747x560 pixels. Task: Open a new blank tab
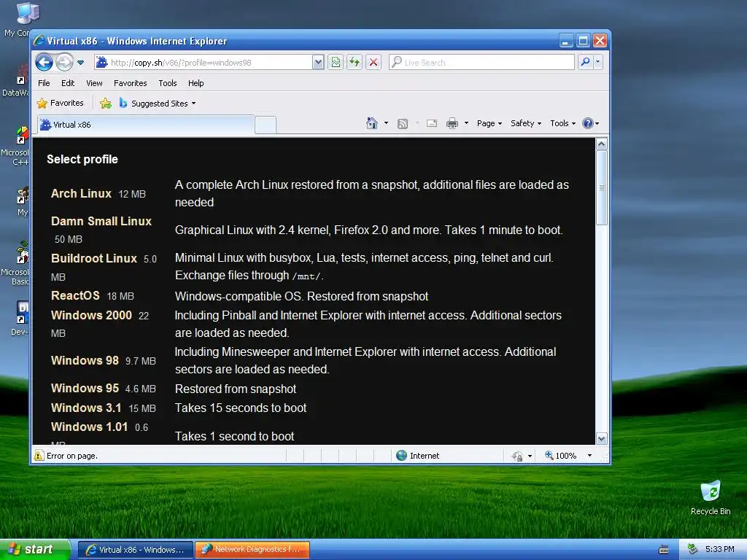click(266, 125)
